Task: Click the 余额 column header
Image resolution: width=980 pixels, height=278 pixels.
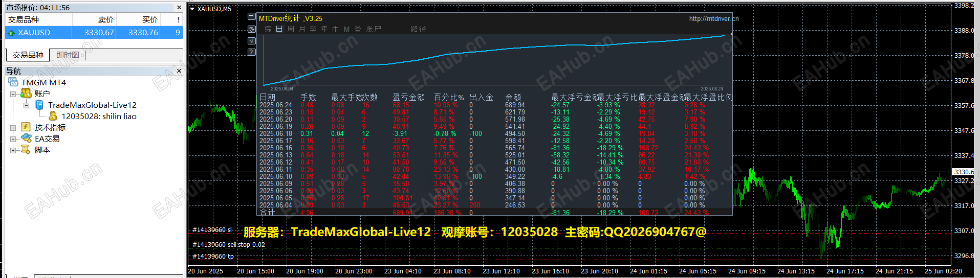Action: click(513, 97)
